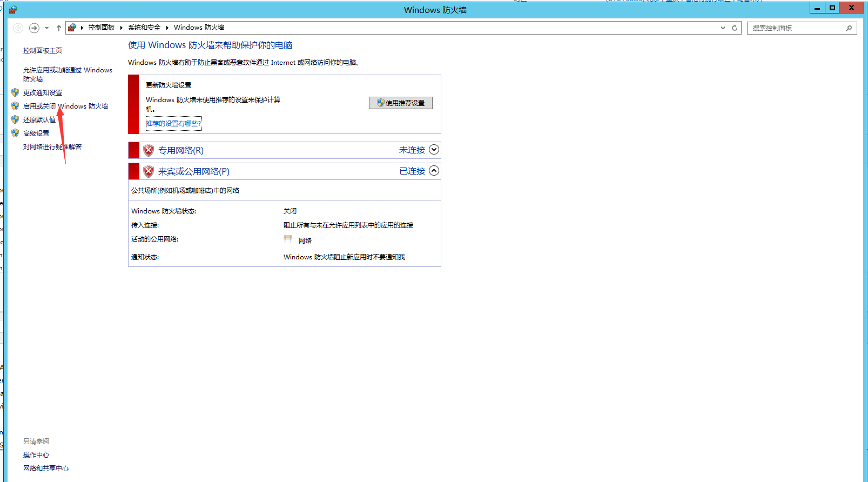Click the 更新防火墙设置 heading
868x482 pixels.
tap(169, 85)
